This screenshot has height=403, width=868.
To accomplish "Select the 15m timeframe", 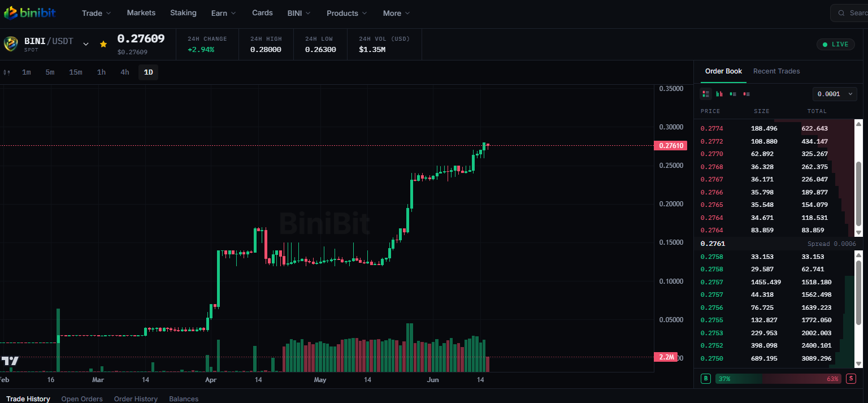I will point(76,72).
